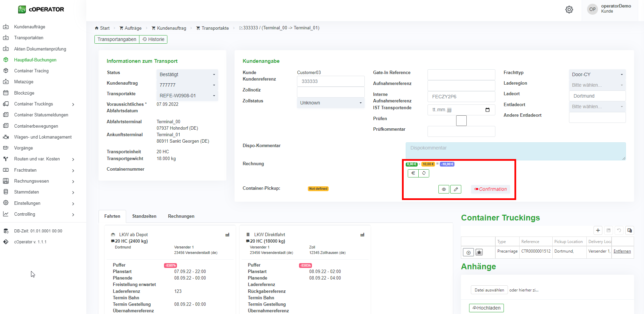Click the copy icon in truckings toolbar
644x314 pixels.
point(629,230)
